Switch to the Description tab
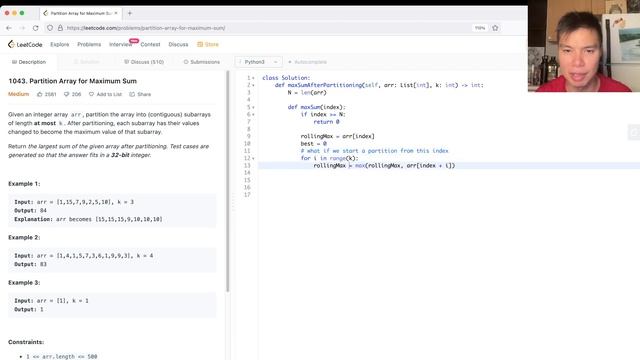The height and width of the screenshot is (360, 640). click(x=29, y=62)
